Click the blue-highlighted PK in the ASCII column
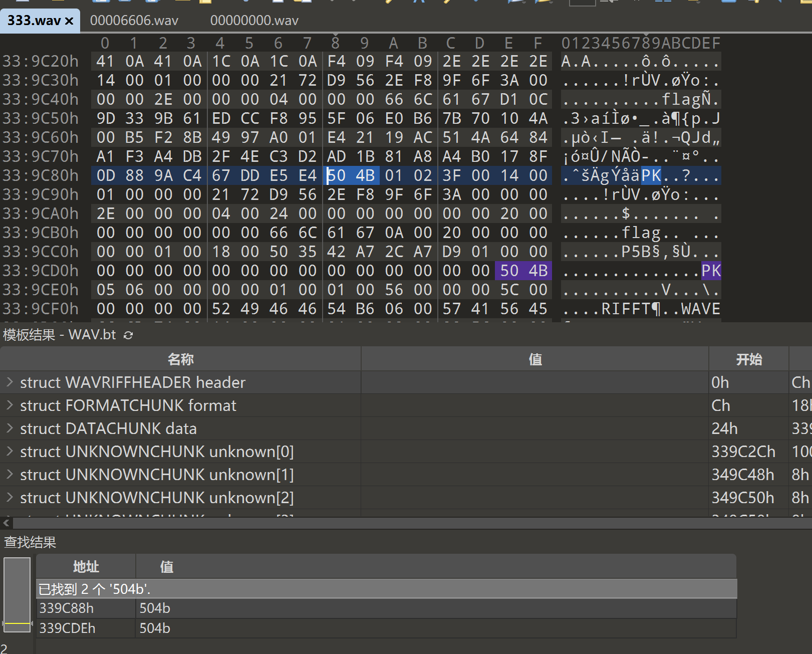The width and height of the screenshot is (812, 654). click(x=651, y=175)
